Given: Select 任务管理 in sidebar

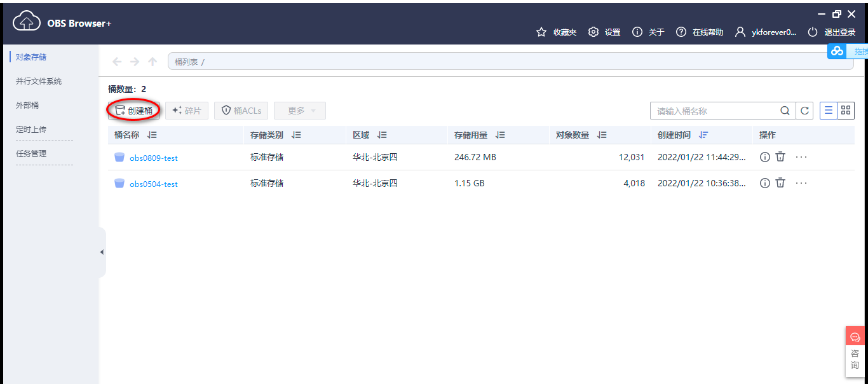Looking at the screenshot, I should (31, 154).
